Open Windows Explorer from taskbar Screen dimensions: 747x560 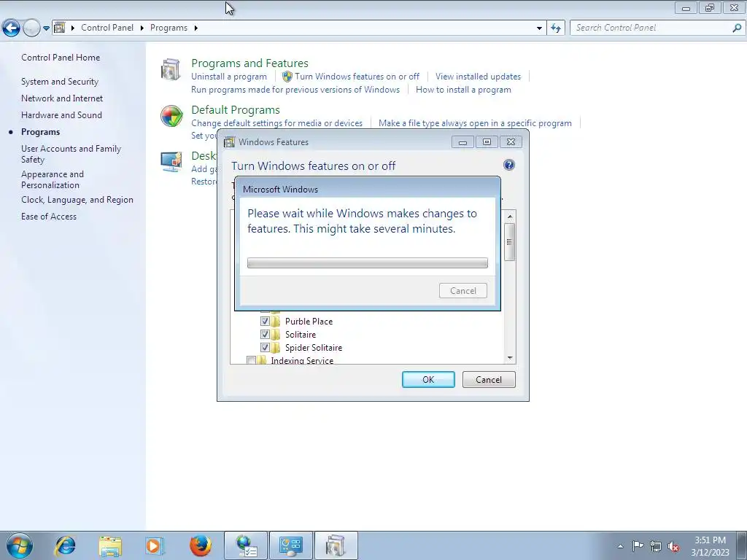tap(110, 545)
